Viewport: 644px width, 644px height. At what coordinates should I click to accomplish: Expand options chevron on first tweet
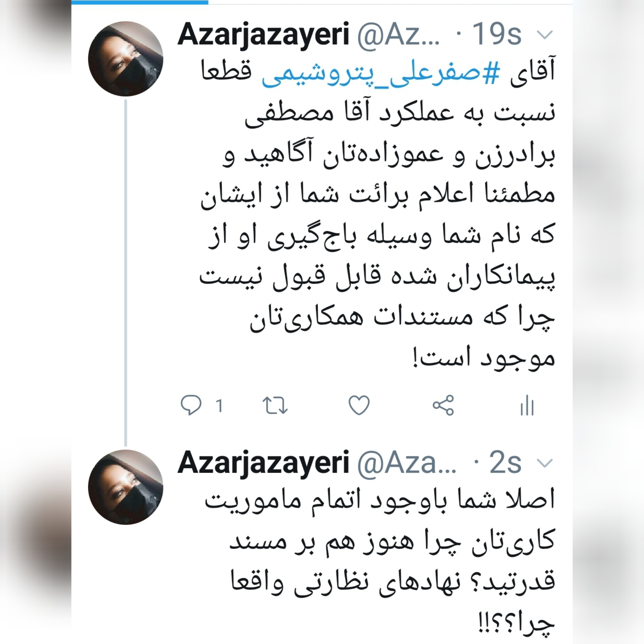545,35
